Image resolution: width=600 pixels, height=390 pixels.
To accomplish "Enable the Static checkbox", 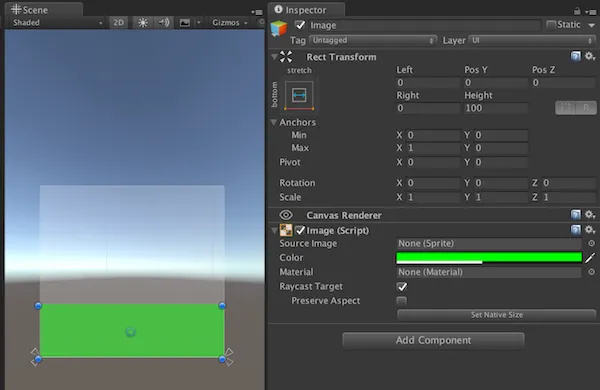I will coord(551,25).
